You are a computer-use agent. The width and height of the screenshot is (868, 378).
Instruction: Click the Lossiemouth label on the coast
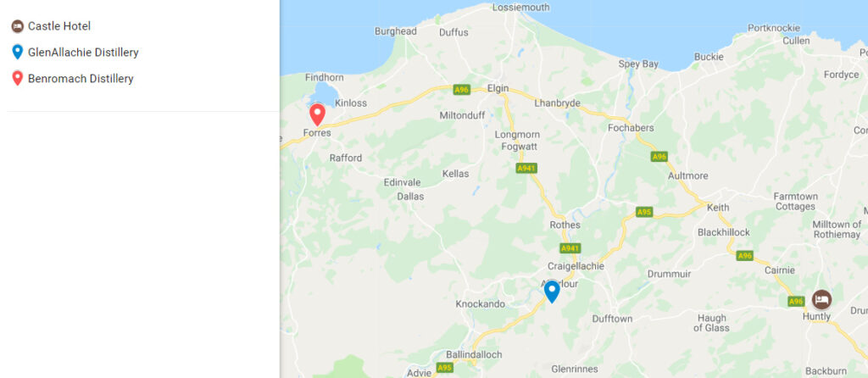tap(521, 8)
